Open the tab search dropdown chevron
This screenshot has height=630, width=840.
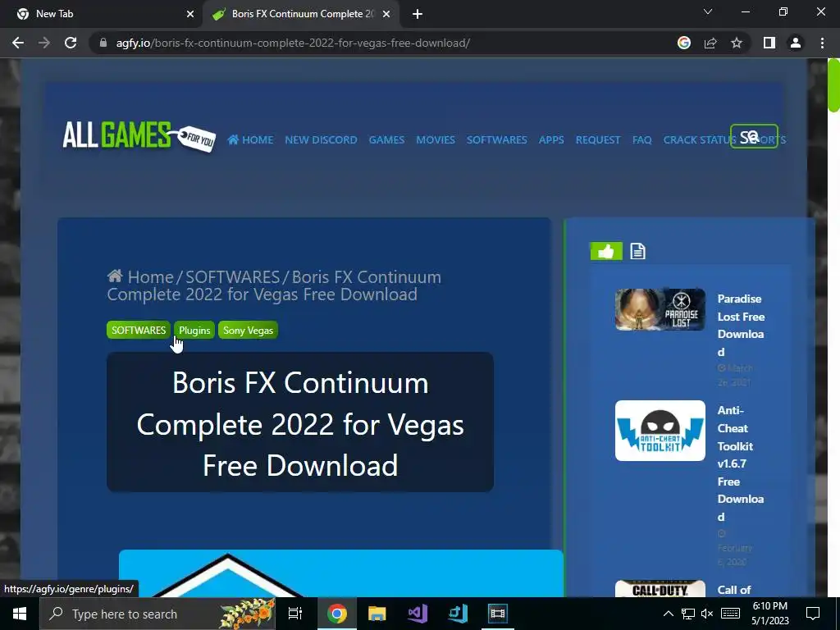pos(708,11)
